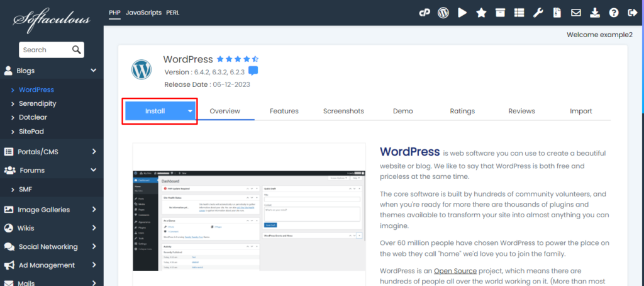The image size is (644, 286).
Task: Collapse the Blogs category in sidebar
Action: pyautogui.click(x=93, y=71)
